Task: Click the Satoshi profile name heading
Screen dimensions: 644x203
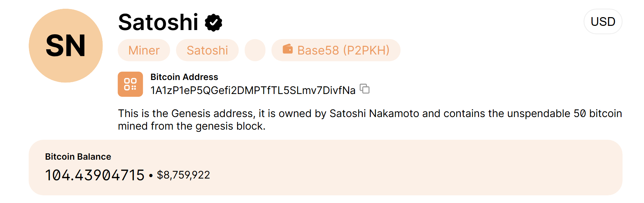Action: [158, 22]
